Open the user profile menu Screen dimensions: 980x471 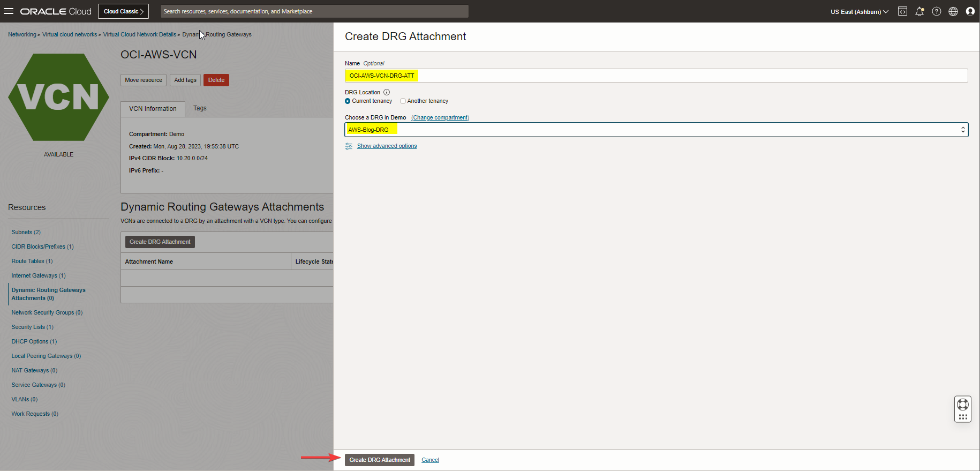970,11
